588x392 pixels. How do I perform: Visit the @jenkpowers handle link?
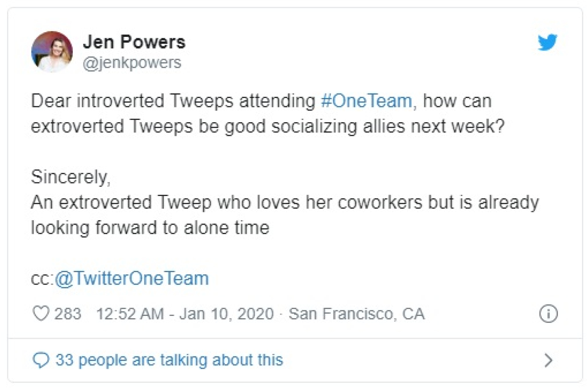(x=132, y=63)
